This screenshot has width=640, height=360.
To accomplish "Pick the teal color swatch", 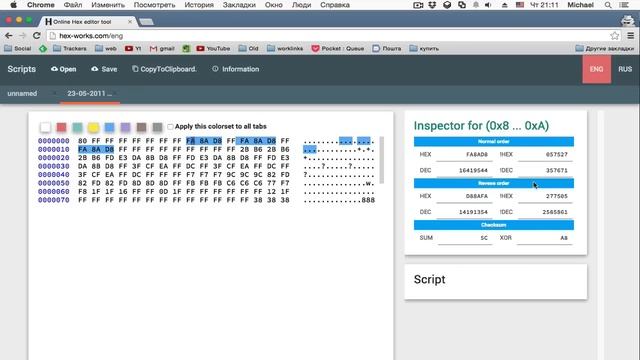I will [77, 127].
